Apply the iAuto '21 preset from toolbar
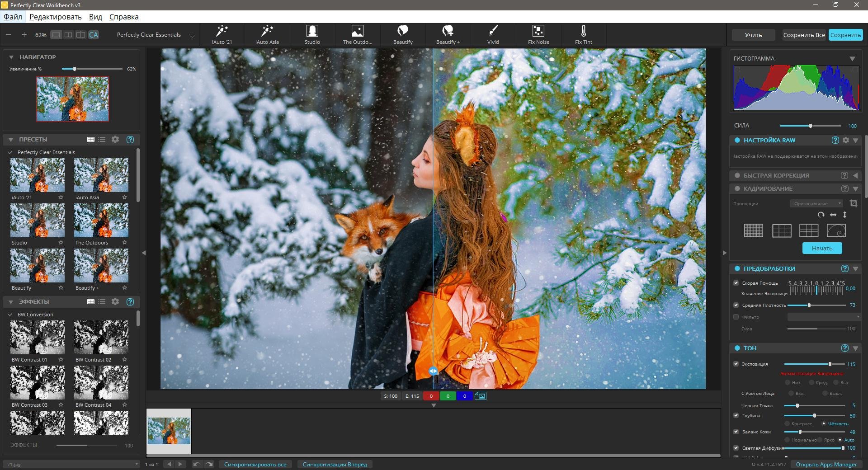Image resolution: width=868 pixels, height=470 pixels. click(x=222, y=35)
